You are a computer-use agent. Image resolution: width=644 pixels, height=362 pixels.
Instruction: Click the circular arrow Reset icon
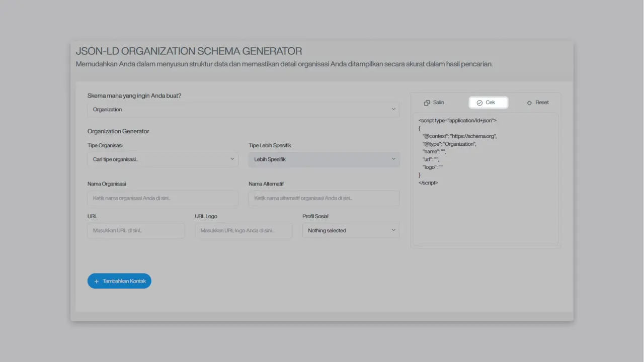coord(529,103)
